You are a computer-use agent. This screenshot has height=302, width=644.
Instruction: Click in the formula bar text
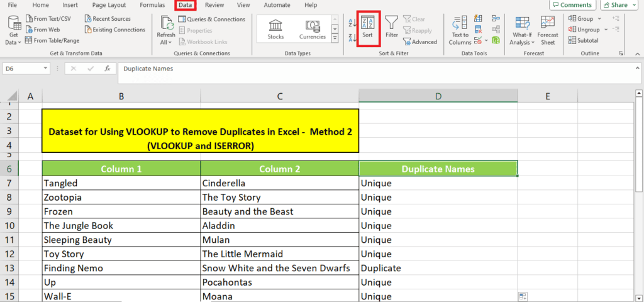tap(148, 69)
